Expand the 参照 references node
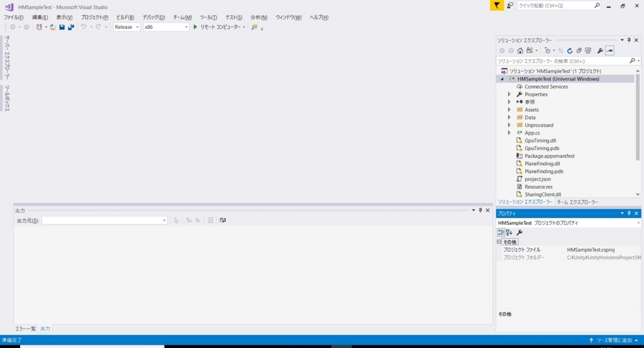The height and width of the screenshot is (348, 644). pos(509,102)
